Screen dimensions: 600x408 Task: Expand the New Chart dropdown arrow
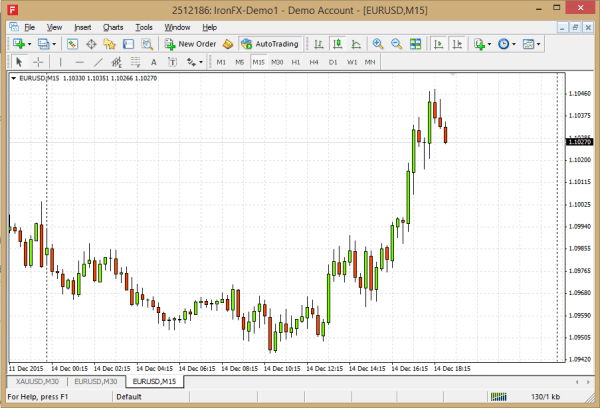[x=29, y=44]
